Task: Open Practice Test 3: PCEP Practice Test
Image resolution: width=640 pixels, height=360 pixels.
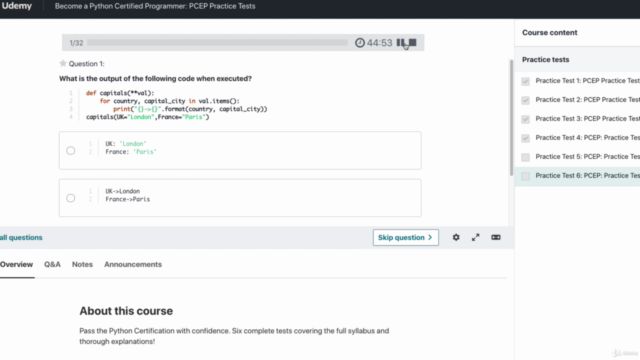Action: [587, 119]
